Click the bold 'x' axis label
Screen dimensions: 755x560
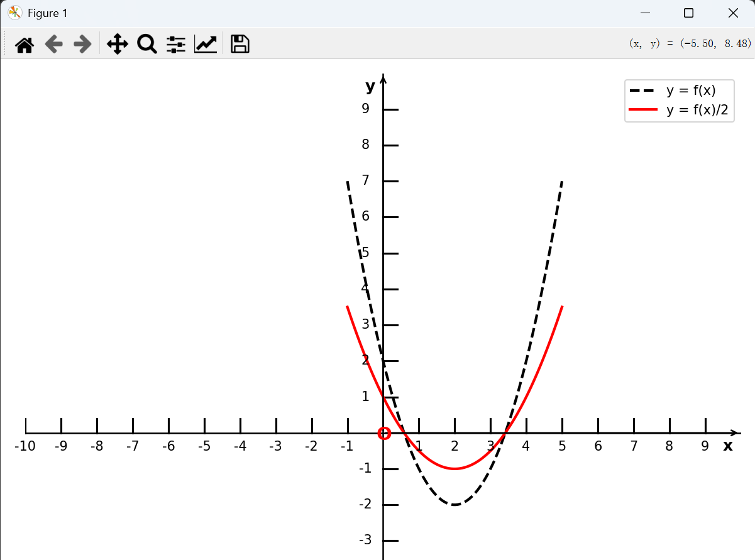pyautogui.click(x=728, y=446)
